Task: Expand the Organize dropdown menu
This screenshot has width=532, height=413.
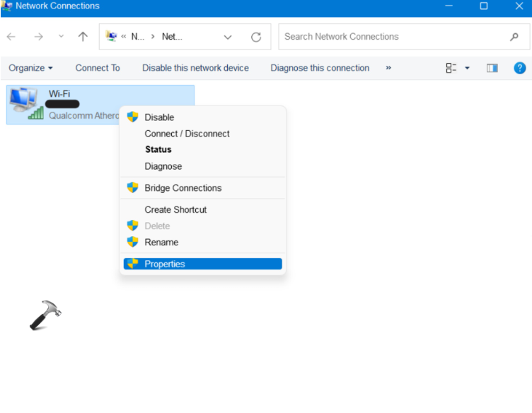Action: click(x=30, y=68)
